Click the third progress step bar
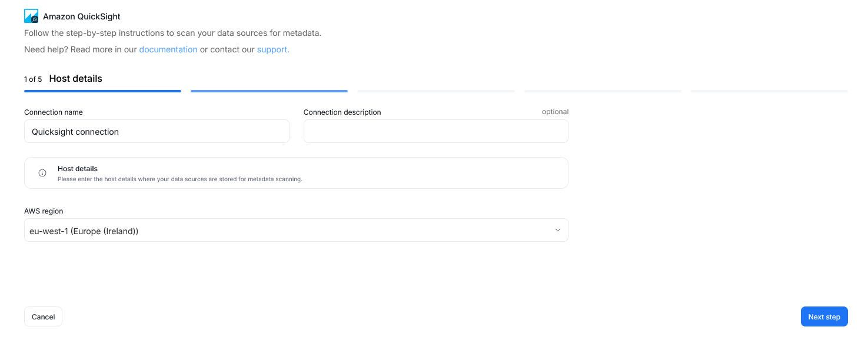868x350 pixels. [436, 91]
